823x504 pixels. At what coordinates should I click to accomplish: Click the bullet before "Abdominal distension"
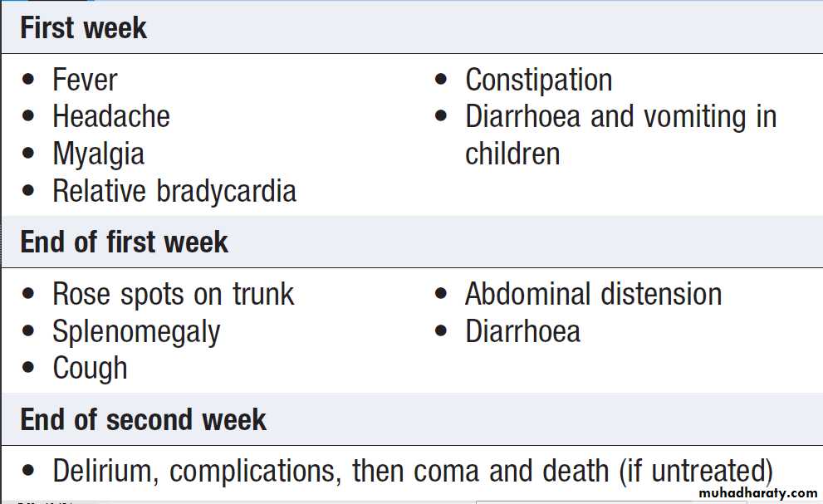442,295
